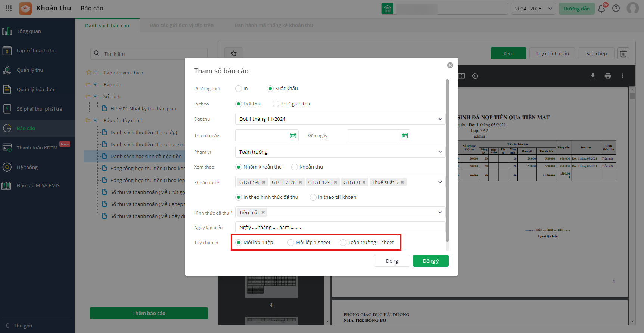Download the report using the download icon
This screenshot has width=644, height=333.
point(592,76)
